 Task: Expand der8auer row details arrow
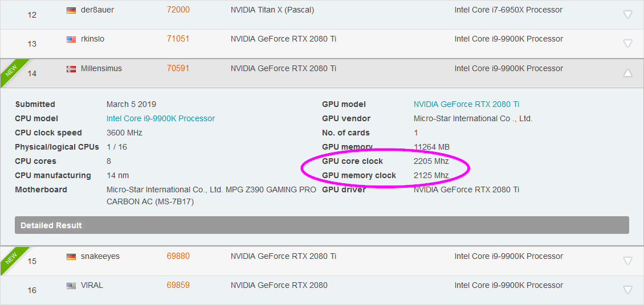(627, 14)
